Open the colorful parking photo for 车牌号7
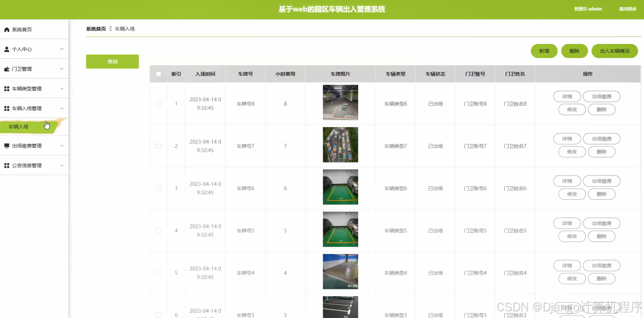The width and height of the screenshot is (644, 318). point(340,145)
